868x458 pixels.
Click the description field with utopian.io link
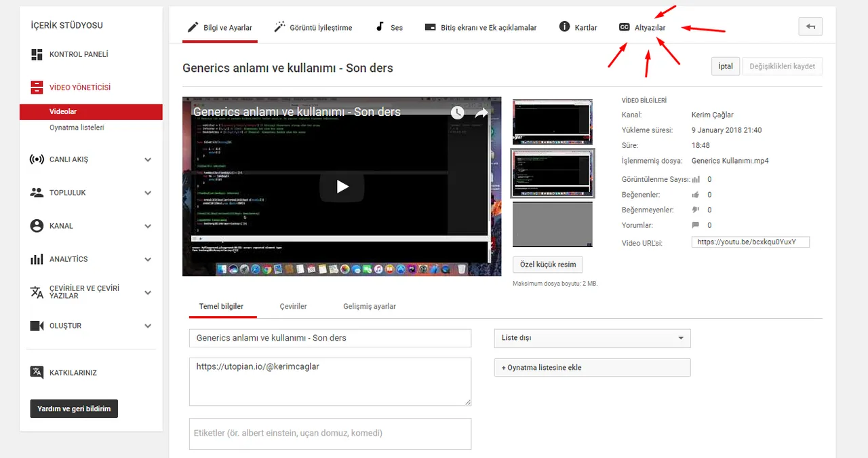[330, 382]
